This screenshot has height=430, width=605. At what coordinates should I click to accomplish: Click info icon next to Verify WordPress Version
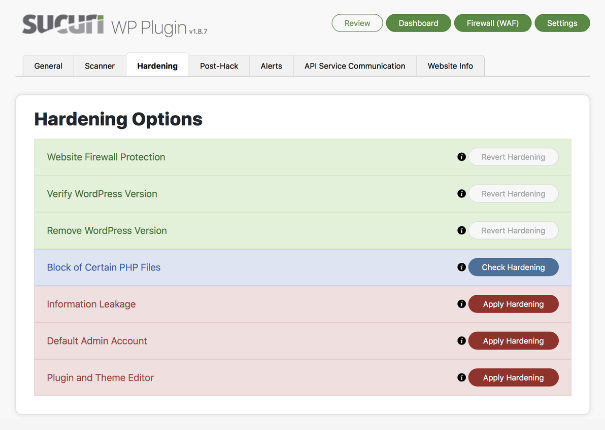click(461, 194)
